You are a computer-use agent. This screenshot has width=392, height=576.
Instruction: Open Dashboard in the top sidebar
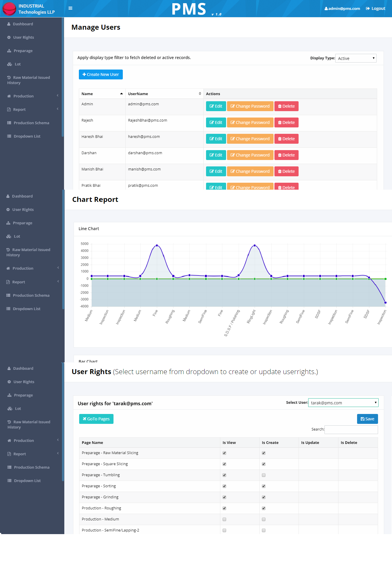[x=23, y=24]
